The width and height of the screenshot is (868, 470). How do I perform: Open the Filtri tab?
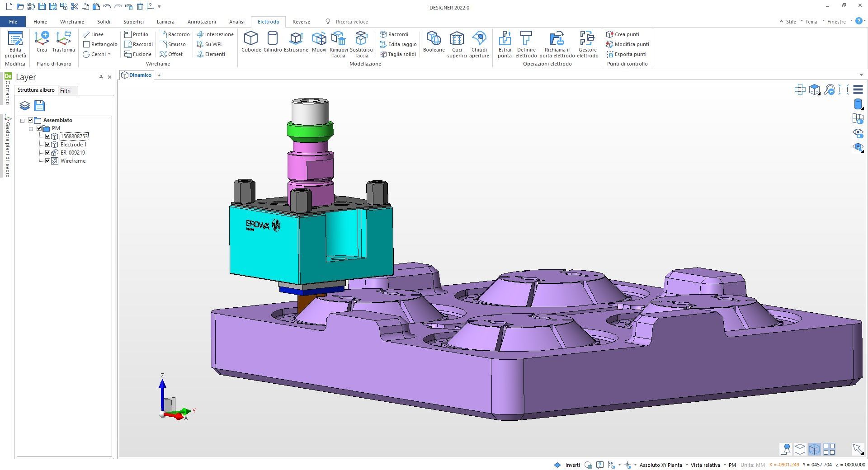[x=66, y=90]
